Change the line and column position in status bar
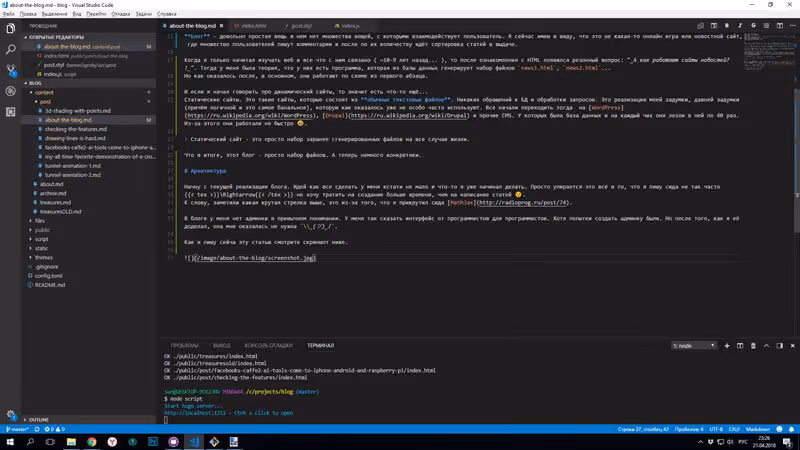Viewport: 800px width, 450px height. [x=643, y=429]
